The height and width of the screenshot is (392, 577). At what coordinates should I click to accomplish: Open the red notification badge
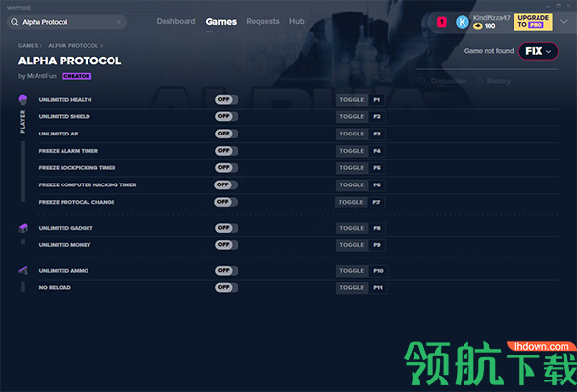(441, 22)
